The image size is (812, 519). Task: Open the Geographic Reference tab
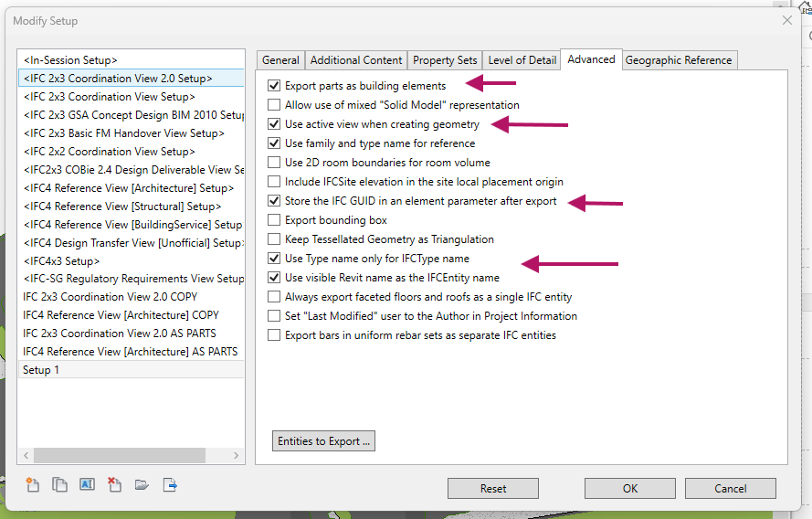[x=679, y=60]
